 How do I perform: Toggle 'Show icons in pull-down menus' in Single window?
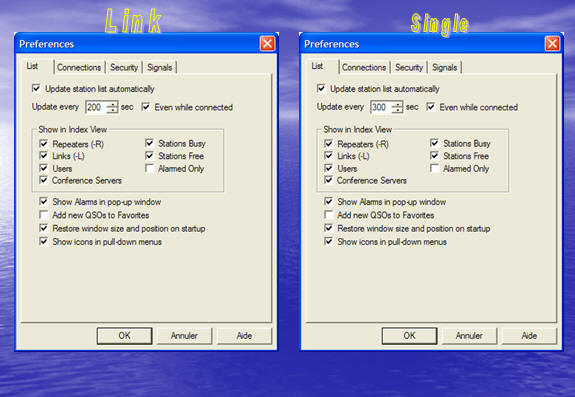(x=328, y=241)
